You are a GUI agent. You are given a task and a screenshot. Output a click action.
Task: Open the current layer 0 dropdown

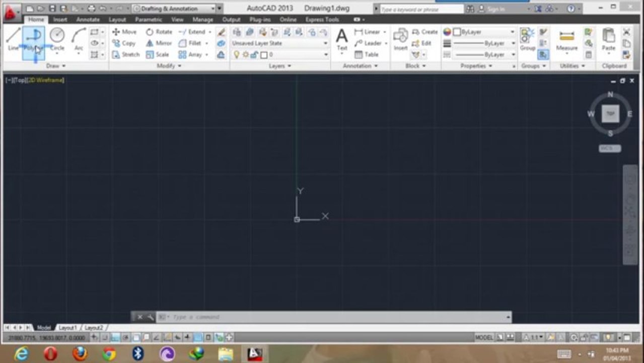click(279, 54)
